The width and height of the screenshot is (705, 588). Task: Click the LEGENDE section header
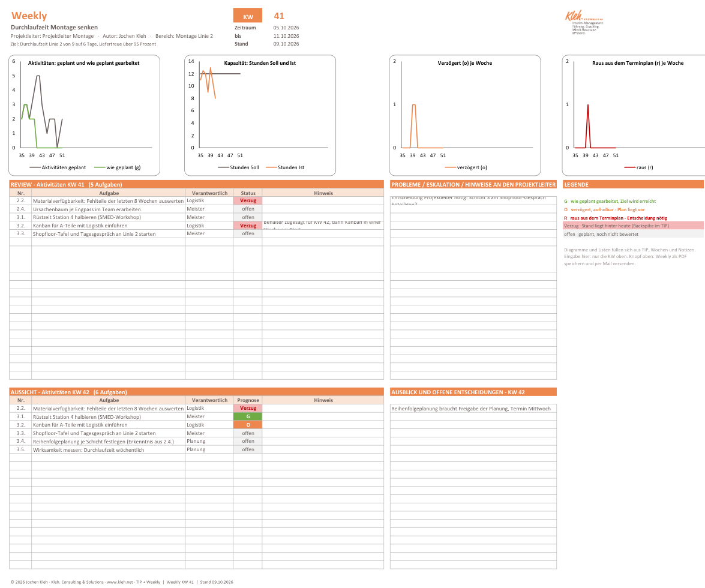pos(633,184)
